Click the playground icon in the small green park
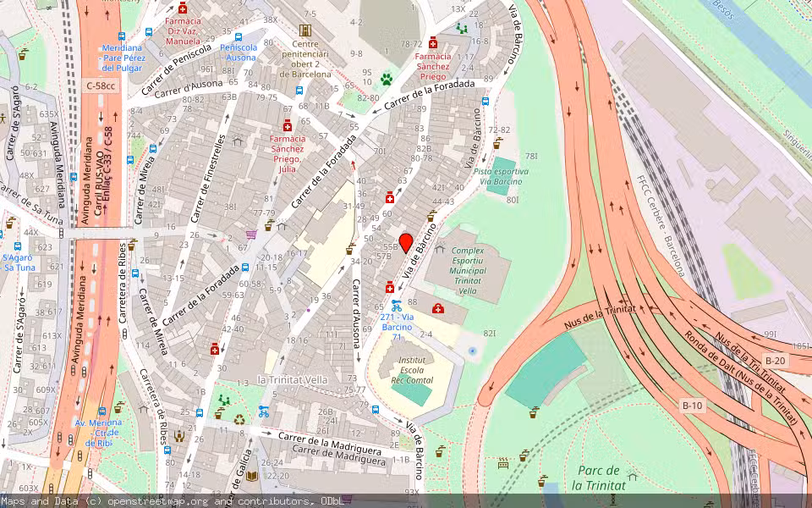 223,400
